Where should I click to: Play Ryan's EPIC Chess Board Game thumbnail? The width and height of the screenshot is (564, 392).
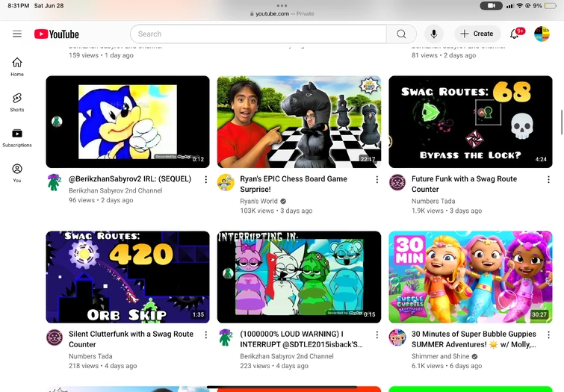(299, 122)
